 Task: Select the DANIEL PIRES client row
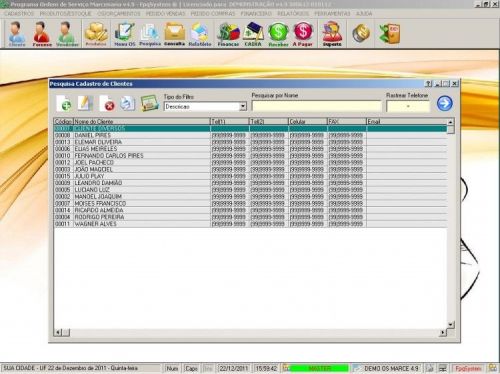coord(250,135)
